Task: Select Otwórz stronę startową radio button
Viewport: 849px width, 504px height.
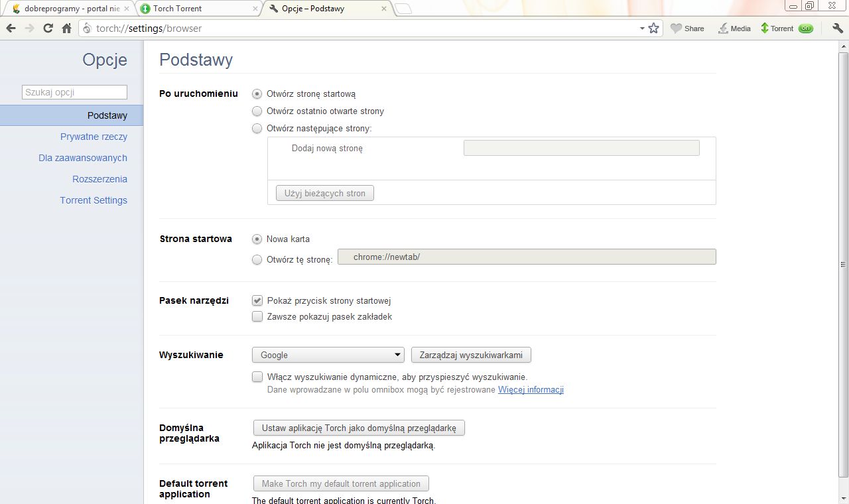Action: (257, 94)
